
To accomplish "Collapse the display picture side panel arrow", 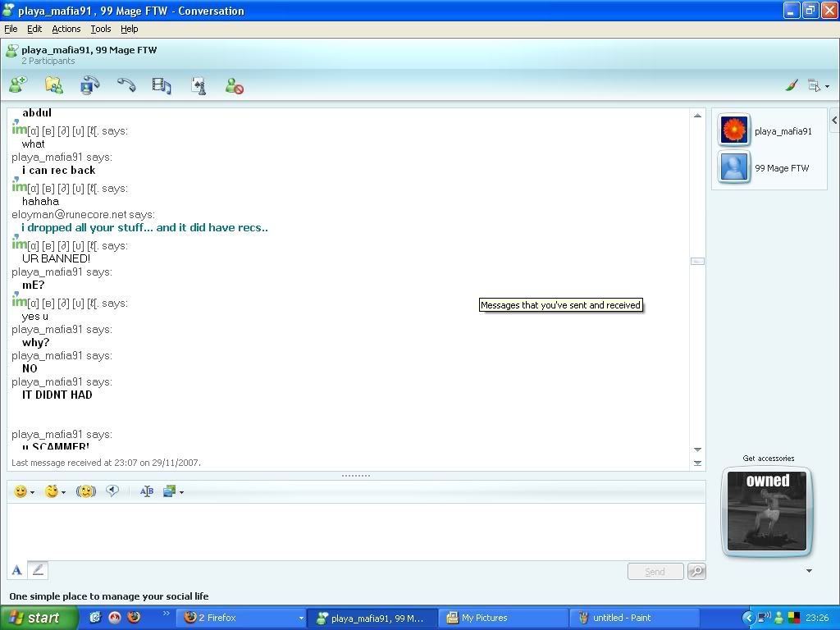I will (x=833, y=121).
